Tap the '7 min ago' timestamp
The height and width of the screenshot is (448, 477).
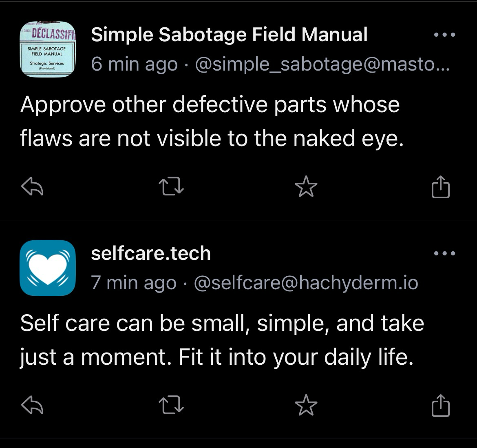pos(134,283)
